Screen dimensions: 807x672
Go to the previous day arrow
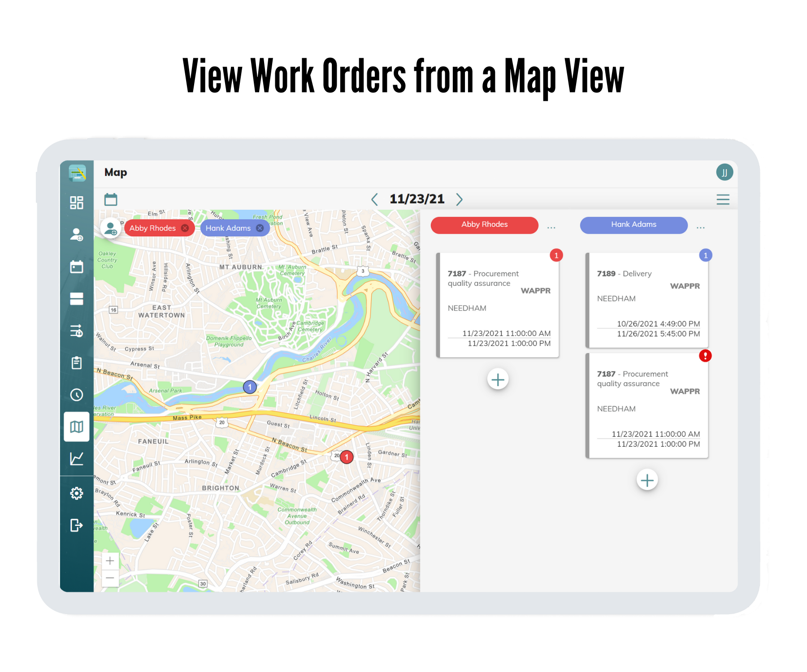[x=375, y=199]
